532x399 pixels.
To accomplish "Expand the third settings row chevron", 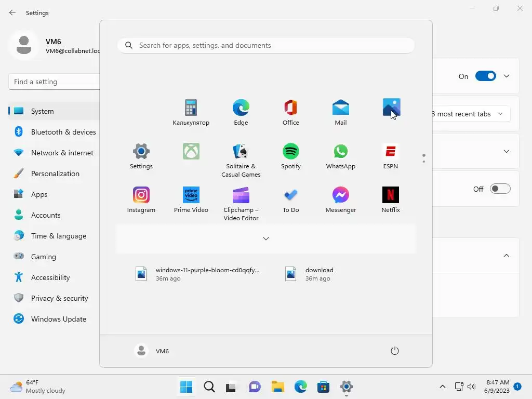I will click(x=507, y=151).
